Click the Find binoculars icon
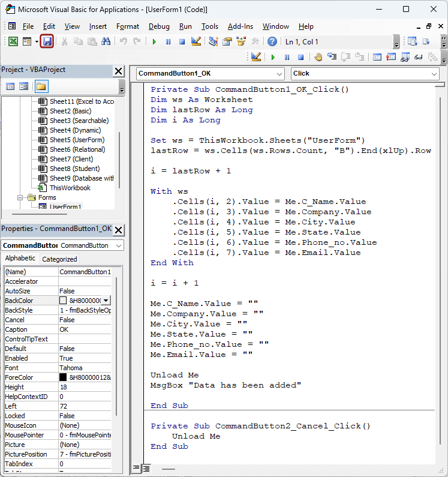The height and width of the screenshot is (477, 448). click(x=106, y=41)
